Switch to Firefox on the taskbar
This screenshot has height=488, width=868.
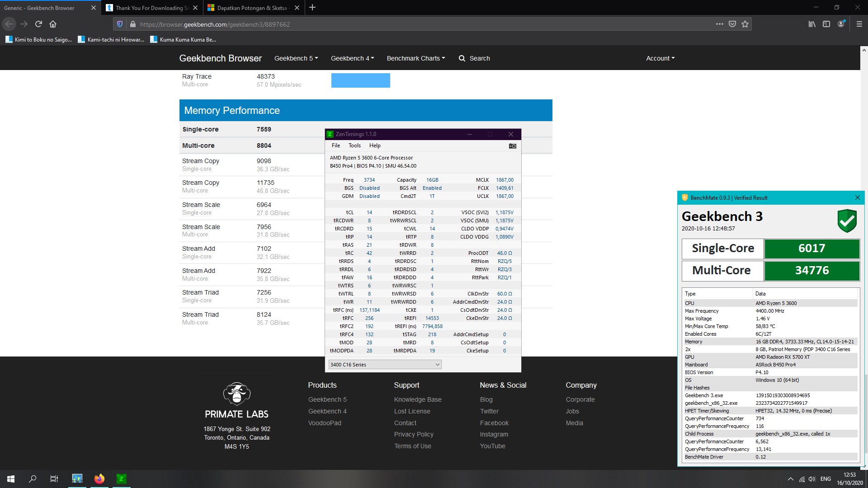[x=99, y=479]
